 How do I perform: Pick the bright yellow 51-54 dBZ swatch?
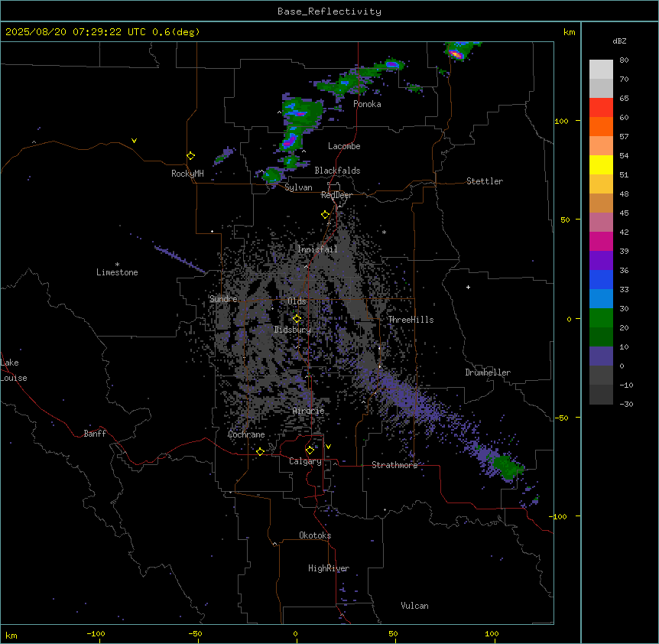coord(601,164)
